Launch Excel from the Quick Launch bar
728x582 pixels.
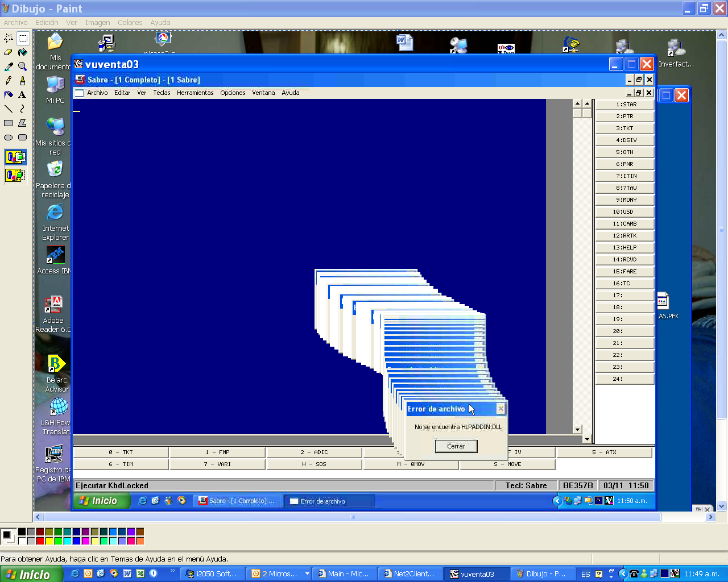(x=140, y=574)
